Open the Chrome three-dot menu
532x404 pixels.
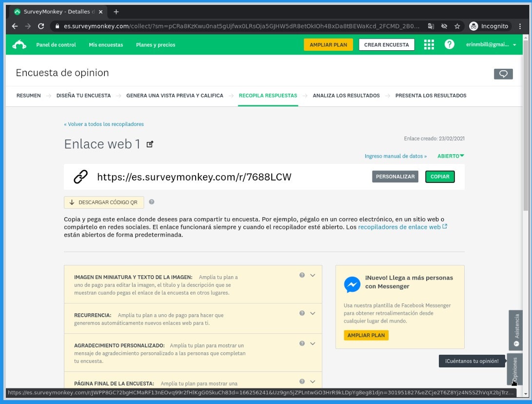pyautogui.click(x=520, y=26)
